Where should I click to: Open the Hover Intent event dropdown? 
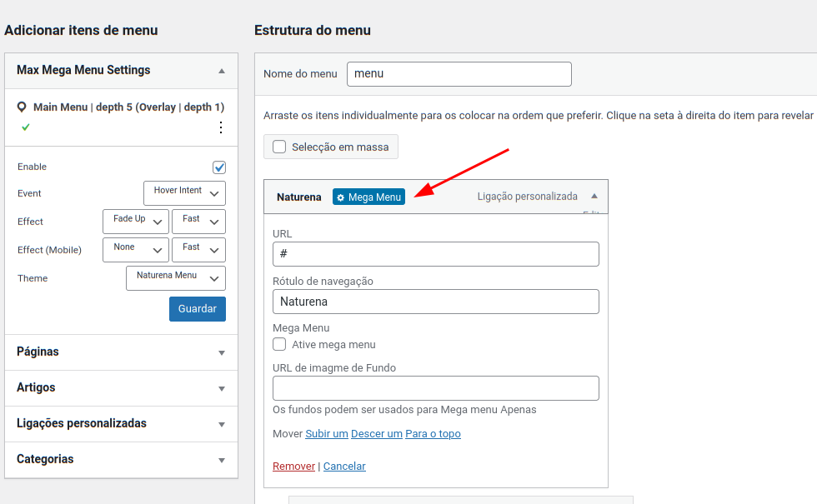click(x=184, y=193)
